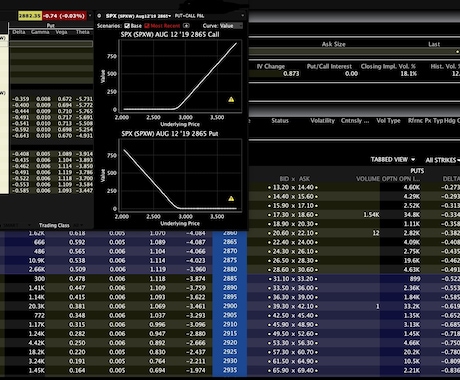The height and width of the screenshot is (380, 460).
Task: Toggle the Most Recent scenario checkbox
Action: [147, 26]
